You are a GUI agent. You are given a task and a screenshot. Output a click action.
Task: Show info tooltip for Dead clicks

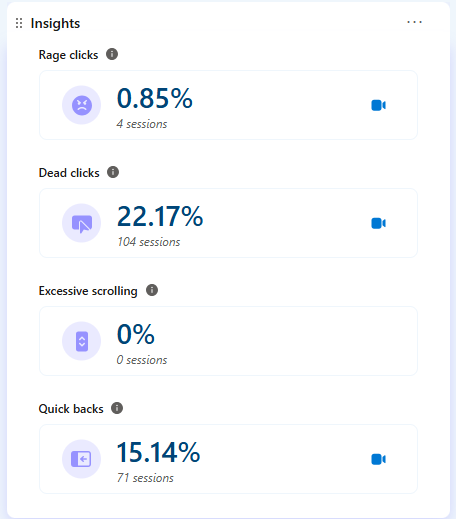click(x=113, y=172)
